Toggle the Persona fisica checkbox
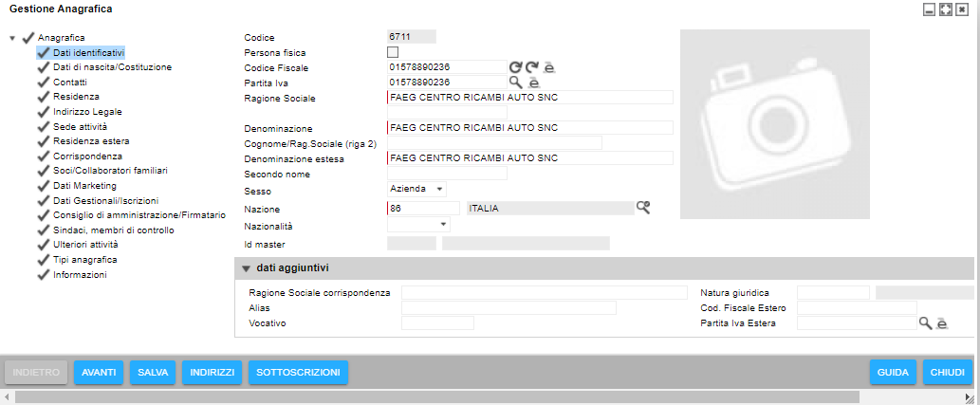Image resolution: width=980 pixels, height=405 pixels. click(393, 52)
